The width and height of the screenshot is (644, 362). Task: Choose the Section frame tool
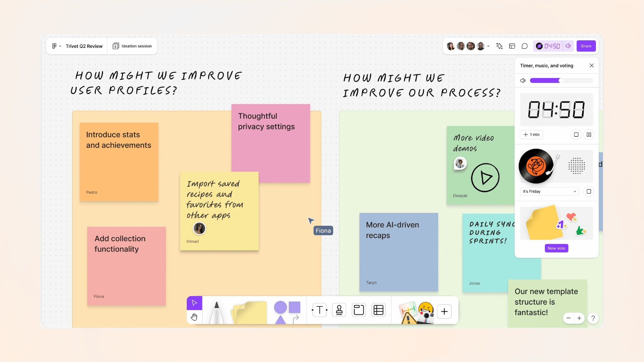(x=359, y=310)
